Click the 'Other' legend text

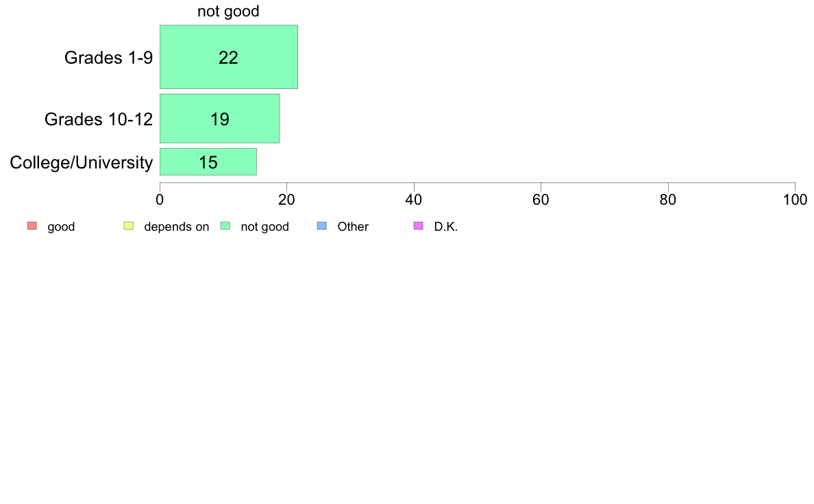coord(353,227)
